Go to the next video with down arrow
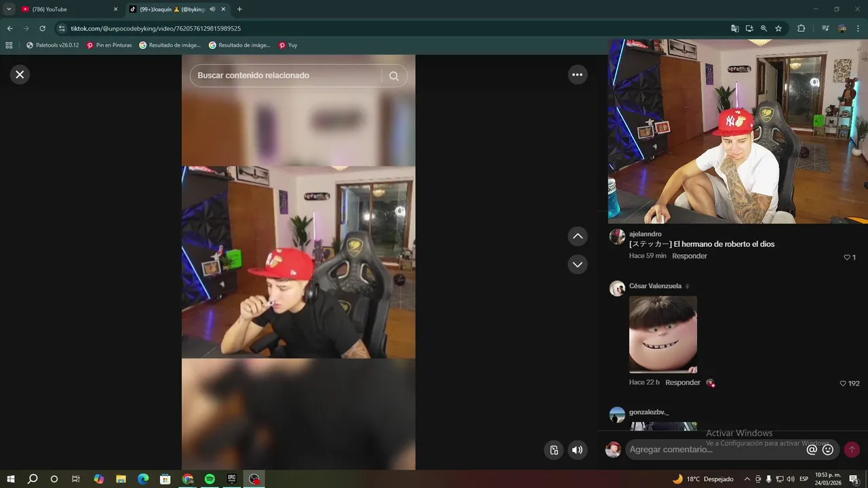 pos(577,264)
